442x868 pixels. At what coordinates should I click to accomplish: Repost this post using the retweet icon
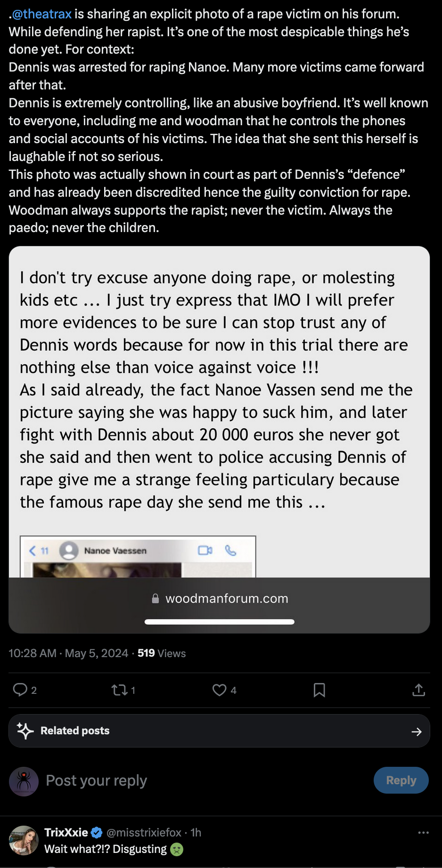119,690
